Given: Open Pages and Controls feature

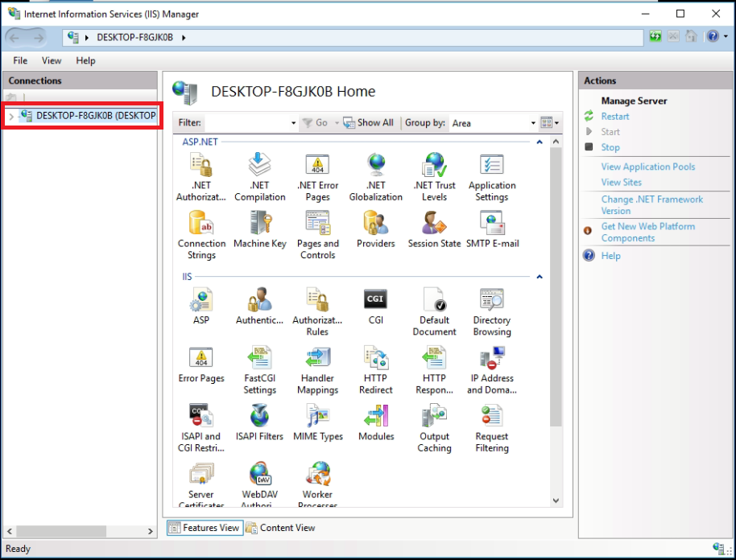Looking at the screenshot, I should 318,235.
